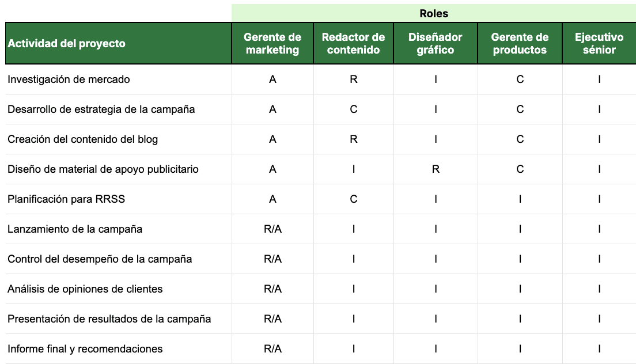Screen dimensions: 636x364
Task: Select the R cell in Diseñador gráfico column
Action: [436, 169]
